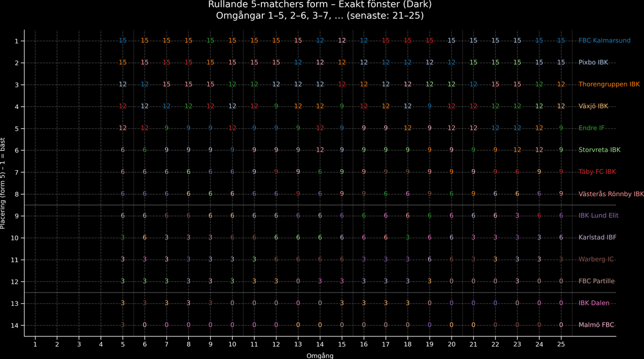
Task: Click y-axis tick label 4
Action: tap(17, 106)
